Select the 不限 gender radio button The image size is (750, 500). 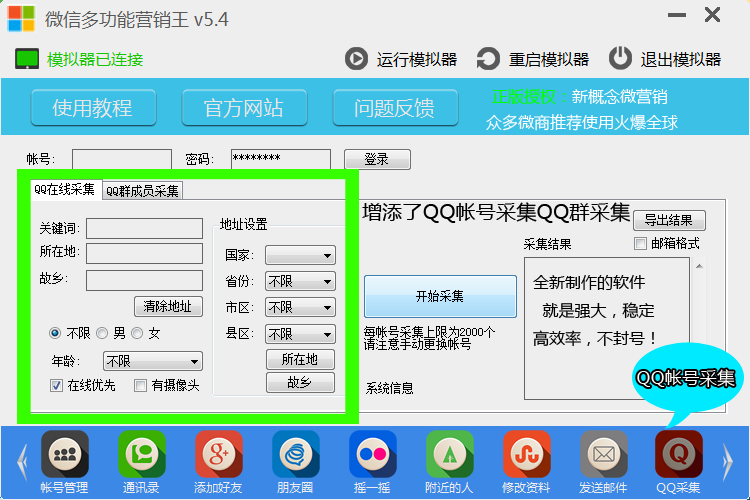[x=55, y=333]
